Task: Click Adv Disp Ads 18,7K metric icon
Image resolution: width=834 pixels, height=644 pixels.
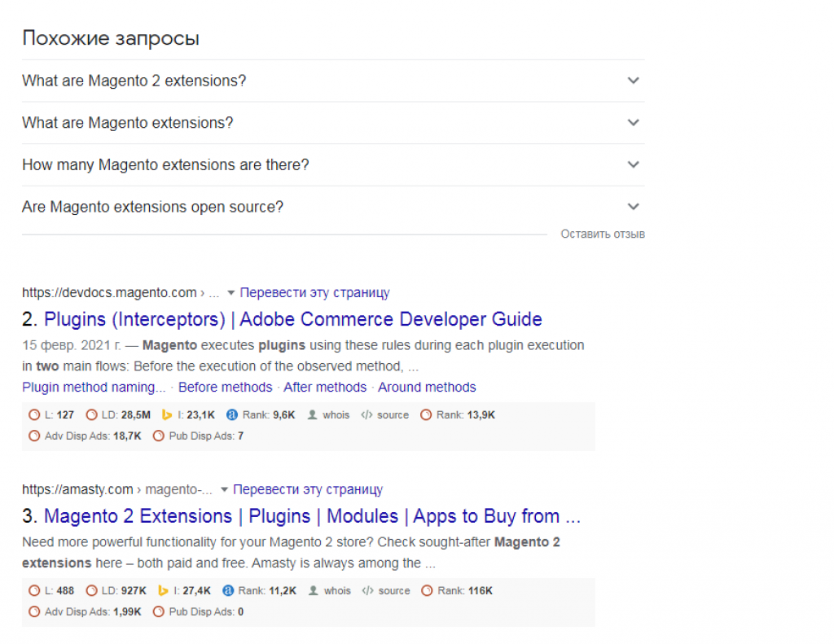Action: (x=34, y=436)
